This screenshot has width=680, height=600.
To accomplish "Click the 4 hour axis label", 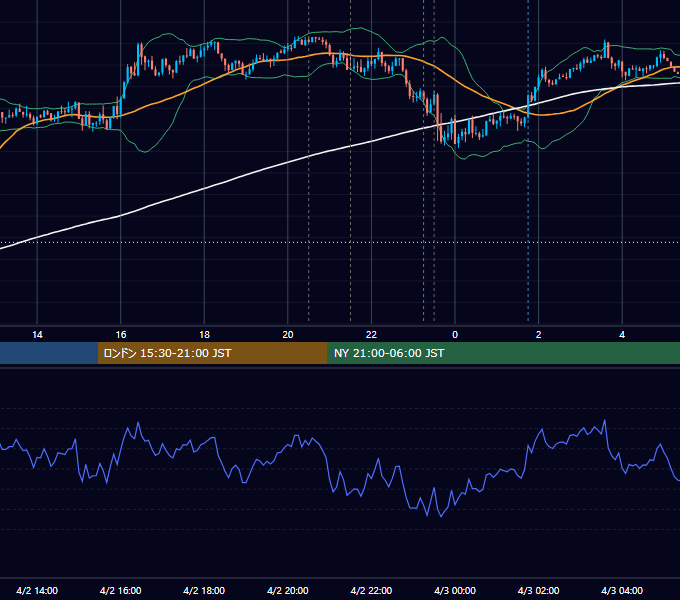I will click(622, 335).
